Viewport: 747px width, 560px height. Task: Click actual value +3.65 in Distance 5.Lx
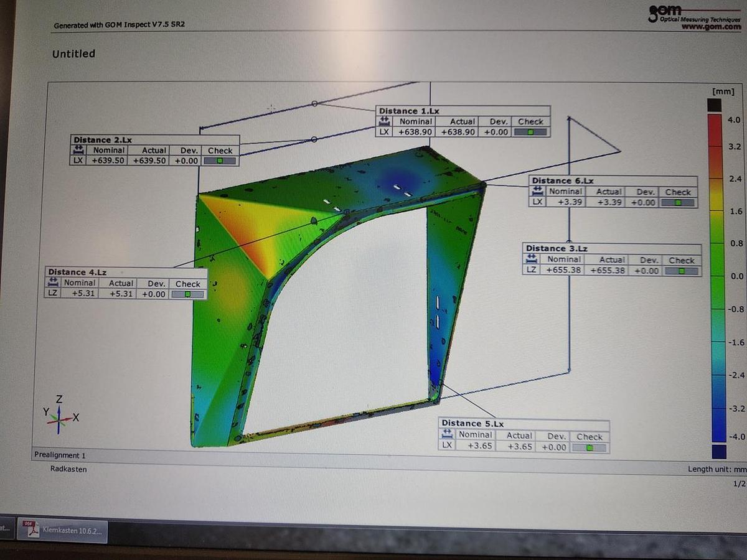point(522,447)
